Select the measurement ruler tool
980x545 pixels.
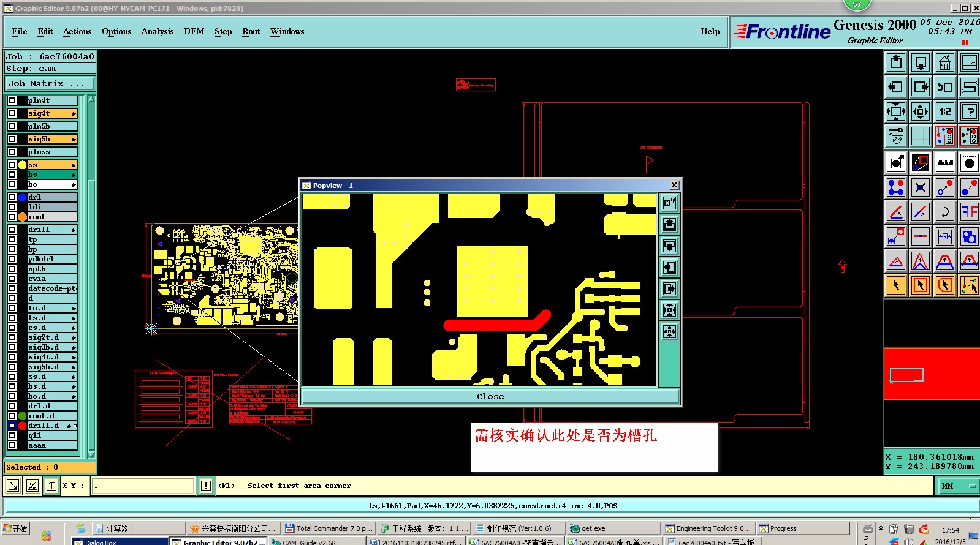tap(944, 163)
